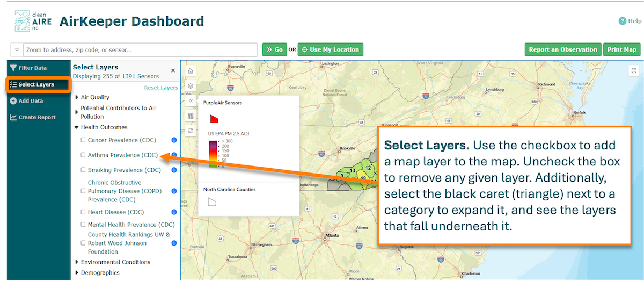Expand the Demographics category
644x281 pixels.
pos(76,273)
